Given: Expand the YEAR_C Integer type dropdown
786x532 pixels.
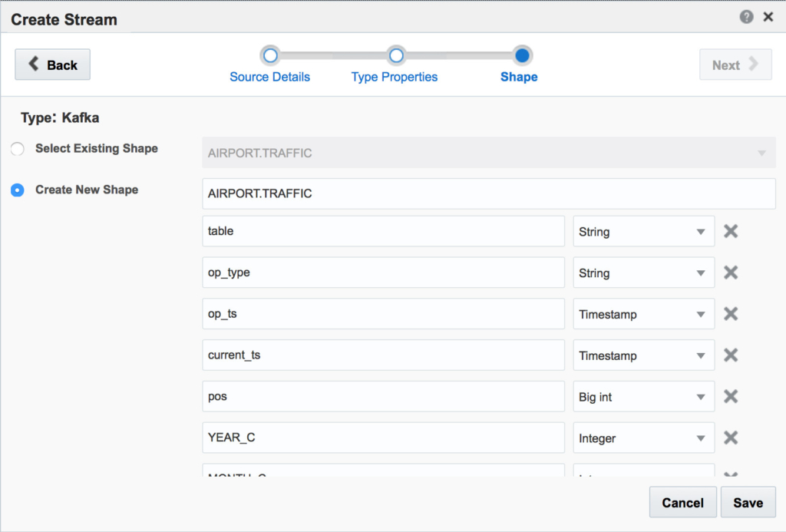Looking at the screenshot, I should point(644,438).
